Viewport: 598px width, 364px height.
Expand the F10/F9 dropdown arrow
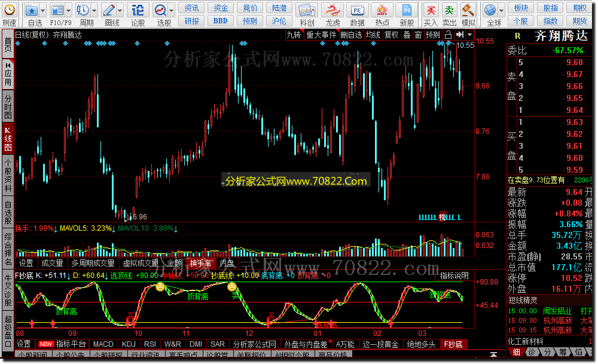point(68,11)
